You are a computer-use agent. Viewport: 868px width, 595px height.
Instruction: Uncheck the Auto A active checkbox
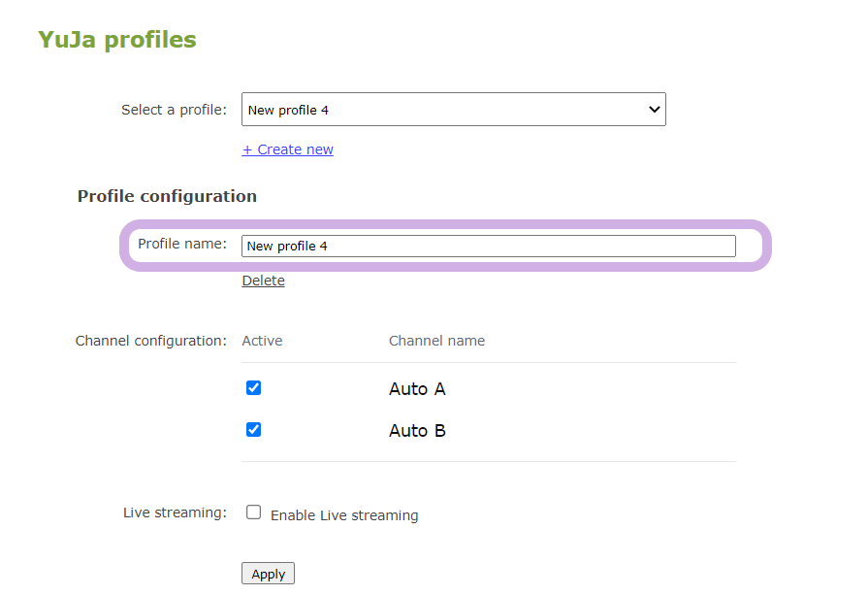(254, 388)
